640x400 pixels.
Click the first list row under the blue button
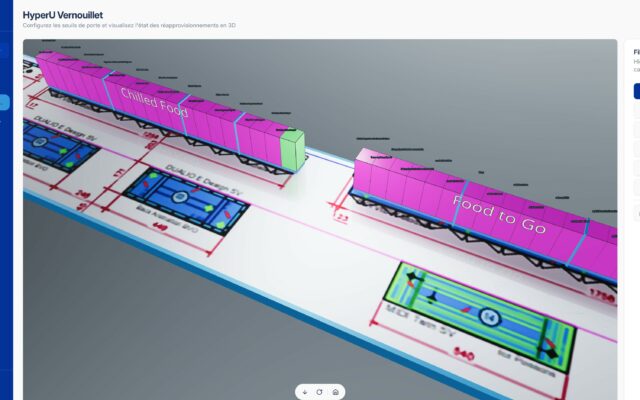(636, 112)
